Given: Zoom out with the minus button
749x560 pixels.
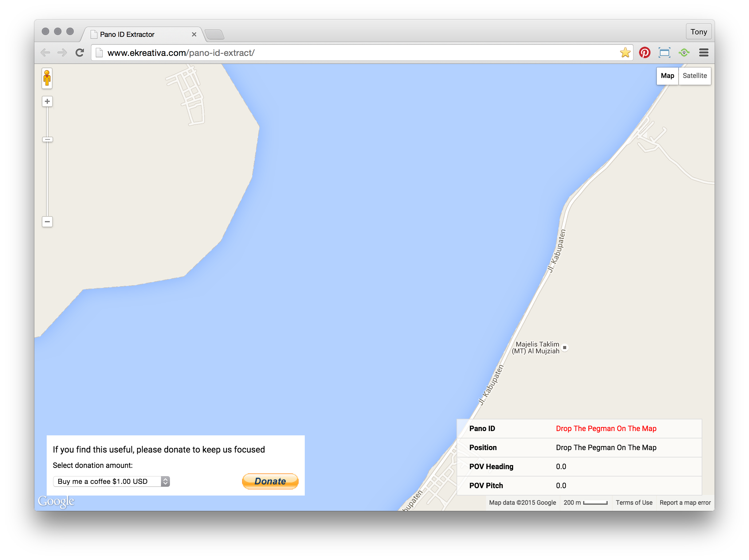Looking at the screenshot, I should pyautogui.click(x=47, y=222).
